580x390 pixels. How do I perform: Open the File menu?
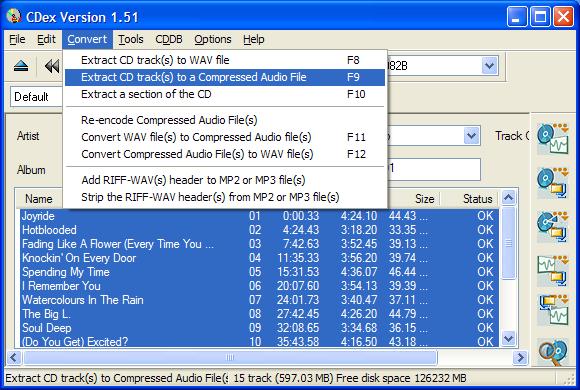17,39
